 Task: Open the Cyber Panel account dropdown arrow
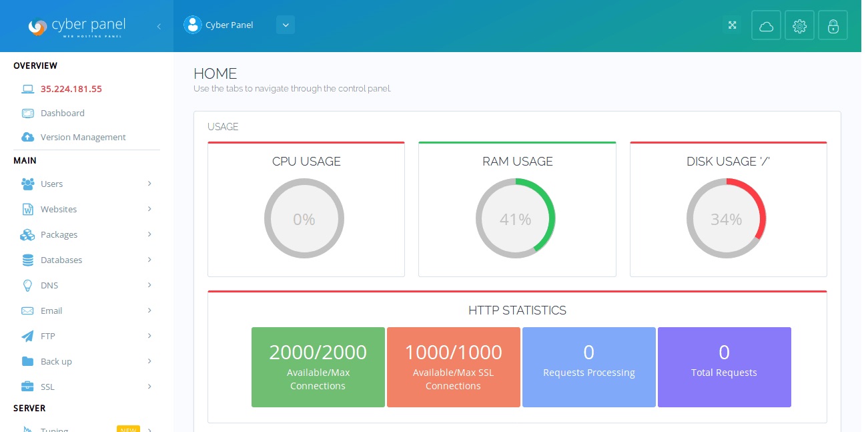[286, 25]
